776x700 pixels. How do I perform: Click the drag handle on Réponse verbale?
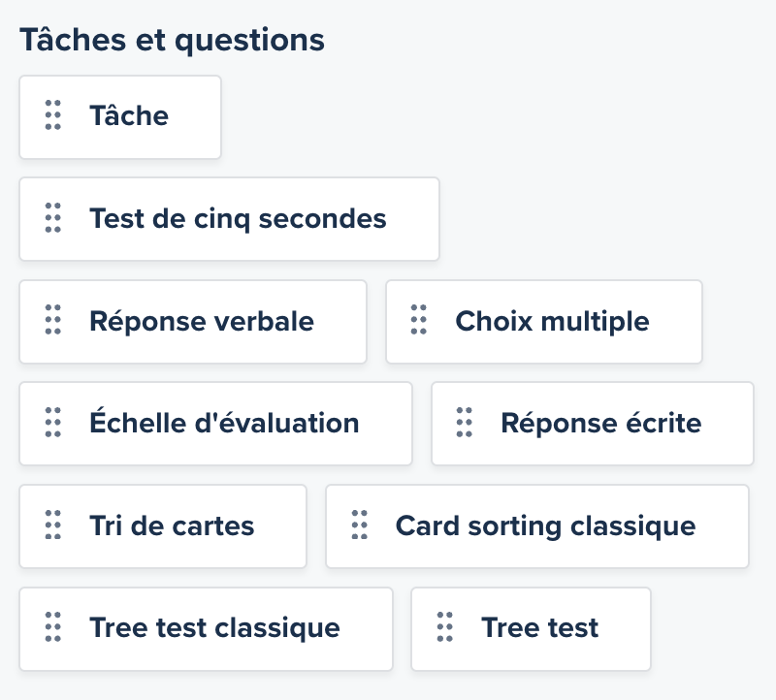(x=52, y=321)
